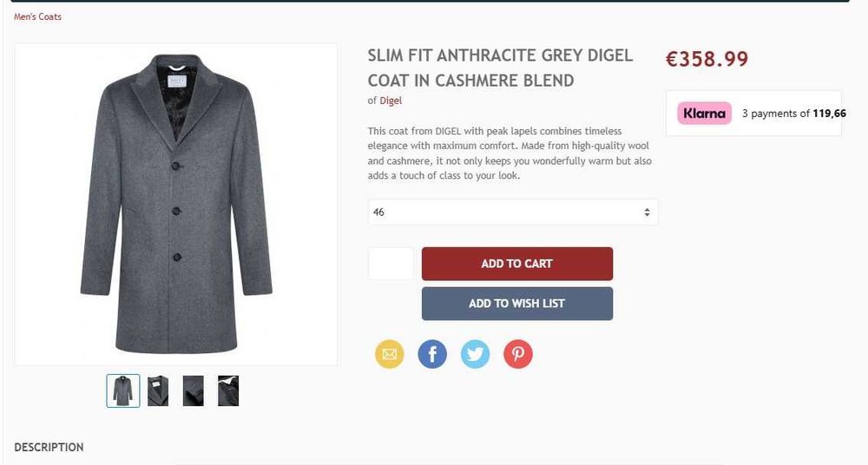Image resolution: width=868 pixels, height=465 pixels.
Task: Click the main grey coat image
Action: tap(176, 204)
